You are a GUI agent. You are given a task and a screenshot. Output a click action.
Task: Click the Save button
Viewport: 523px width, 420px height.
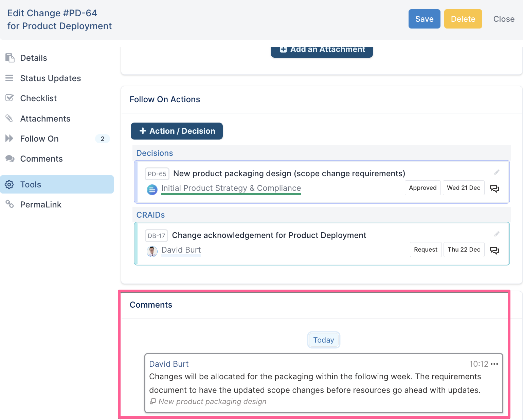pos(424,19)
